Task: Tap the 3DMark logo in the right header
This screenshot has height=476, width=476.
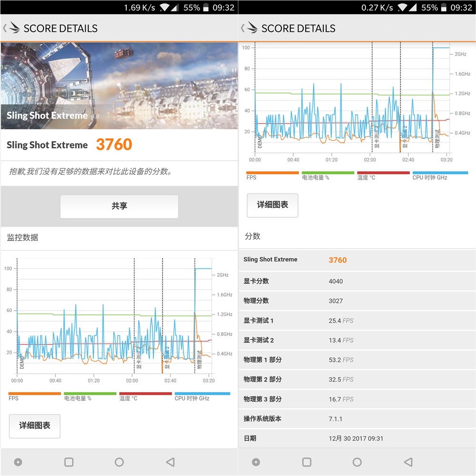Action: click(254, 29)
